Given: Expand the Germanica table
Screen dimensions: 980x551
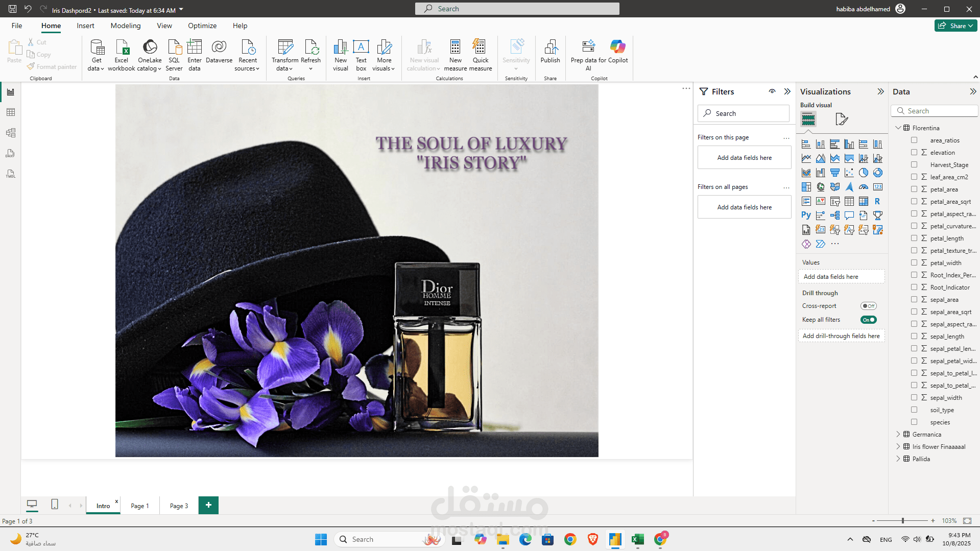Looking at the screenshot, I should click(898, 434).
